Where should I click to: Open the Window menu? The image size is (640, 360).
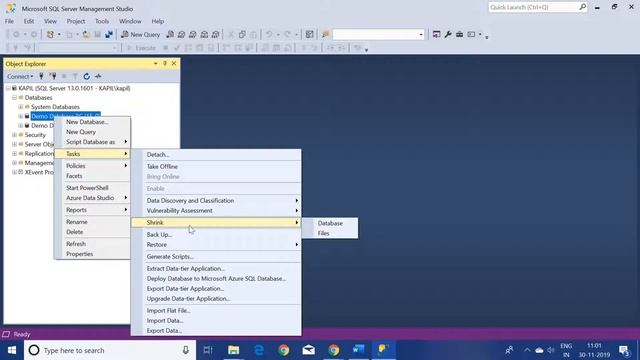(x=130, y=21)
